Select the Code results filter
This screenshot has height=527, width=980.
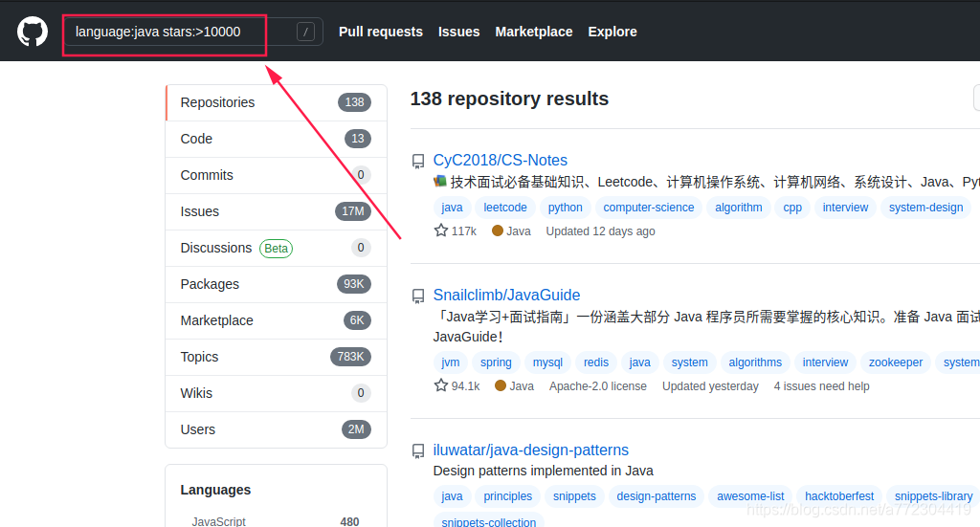[x=277, y=139]
